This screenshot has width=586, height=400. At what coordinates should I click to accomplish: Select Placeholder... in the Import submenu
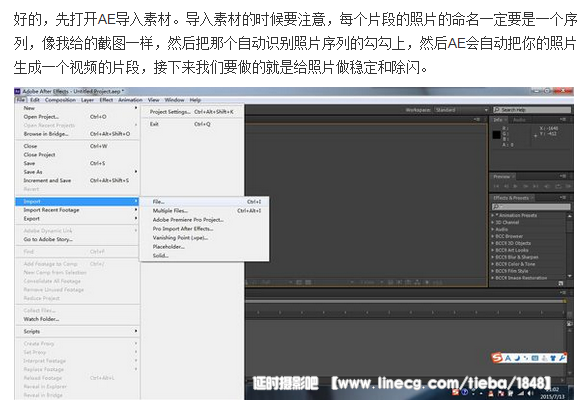(204, 247)
